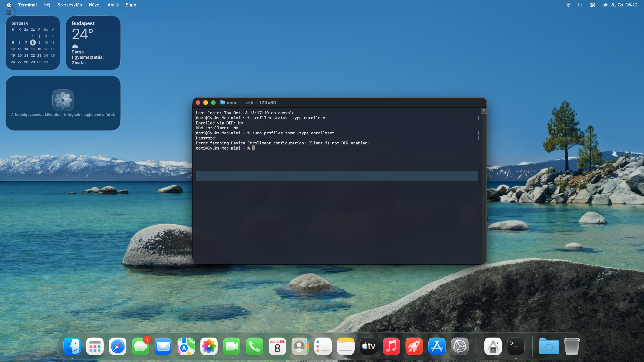
Task: Open the Downloads folder stack
Action: pyautogui.click(x=549, y=346)
